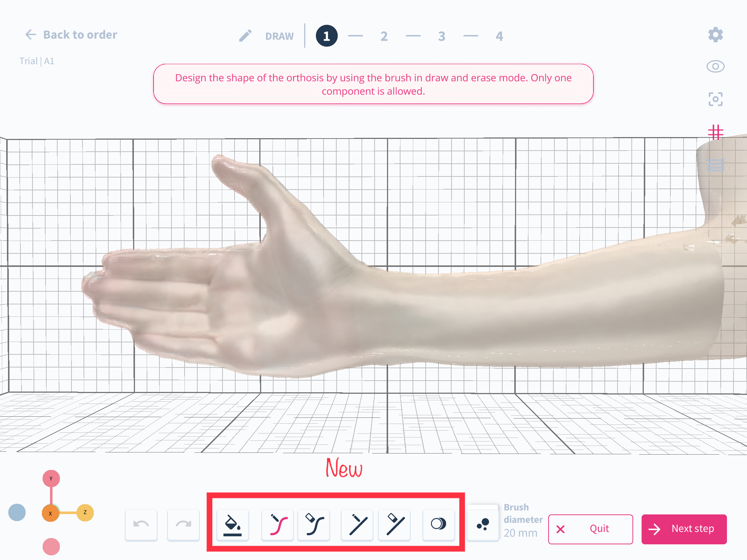Image resolution: width=747 pixels, height=560 pixels.
Task: Open brush diameter size picker
Action: (483, 524)
